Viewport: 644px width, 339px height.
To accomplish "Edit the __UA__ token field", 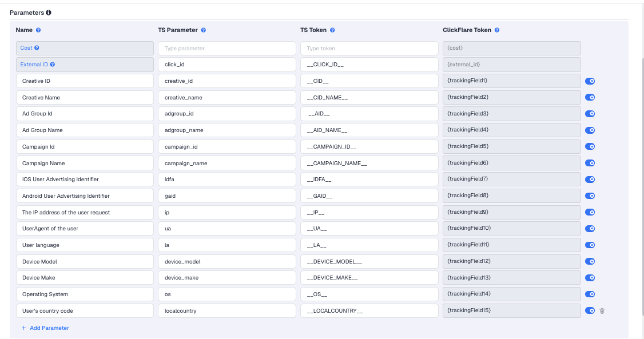I will pos(369,229).
